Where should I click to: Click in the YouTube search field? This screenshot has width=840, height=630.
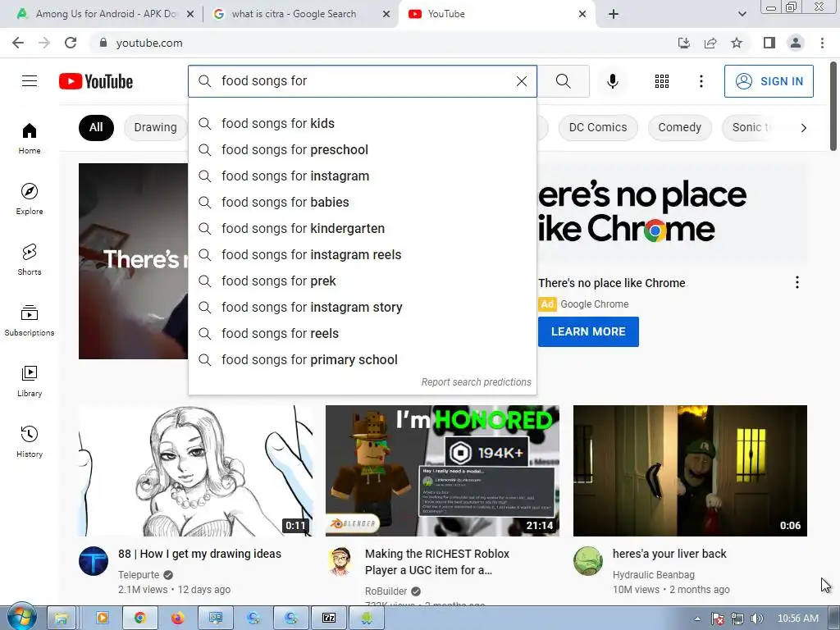coord(364,81)
